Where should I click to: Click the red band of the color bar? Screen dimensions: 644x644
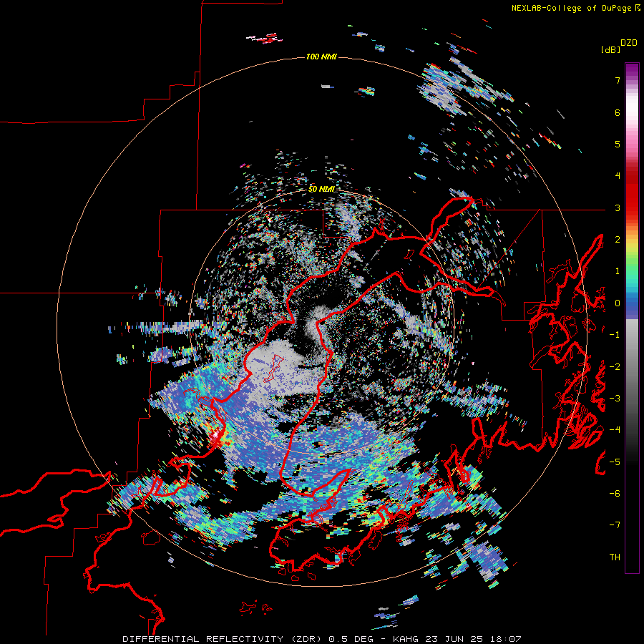[632, 193]
